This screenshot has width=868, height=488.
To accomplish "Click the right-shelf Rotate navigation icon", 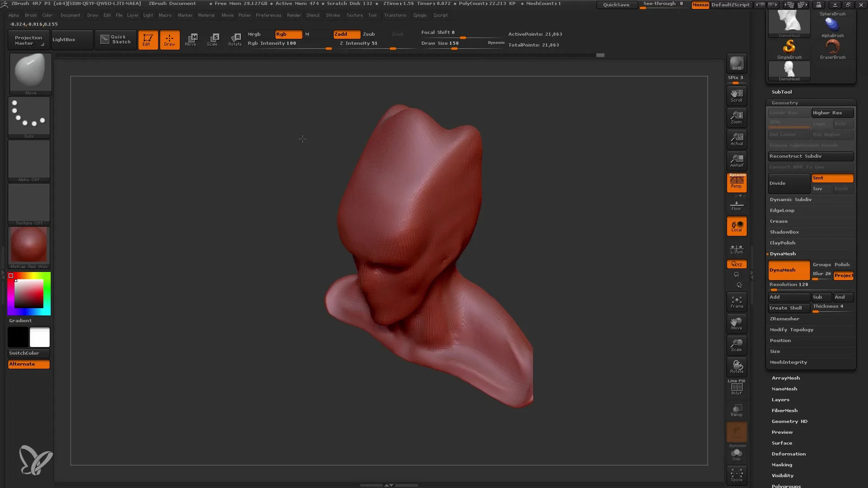I will pos(736,367).
